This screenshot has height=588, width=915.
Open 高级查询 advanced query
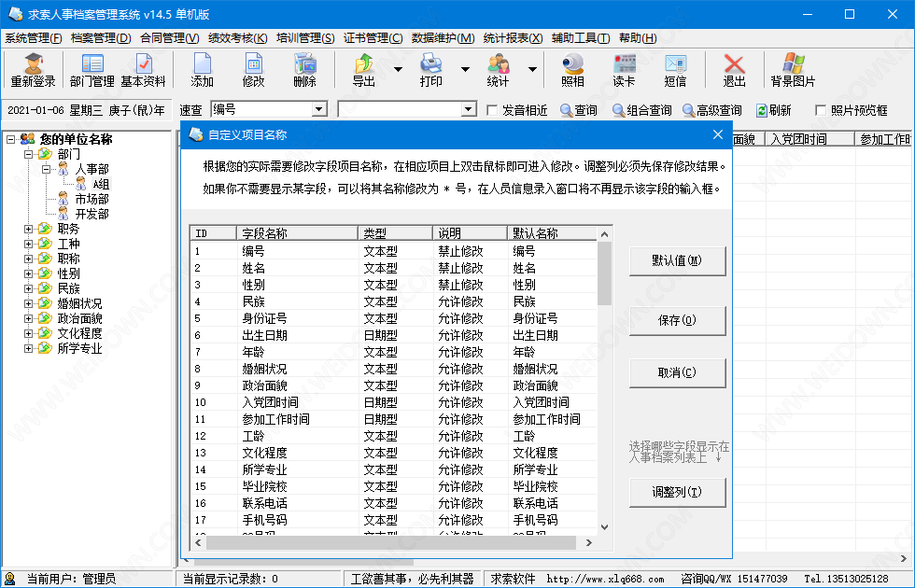[711, 110]
